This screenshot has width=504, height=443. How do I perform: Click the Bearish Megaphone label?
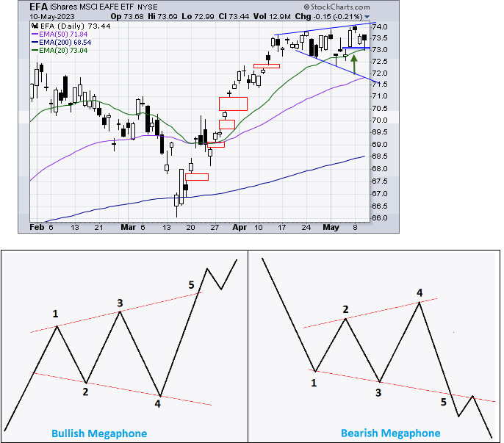pyautogui.click(x=390, y=433)
